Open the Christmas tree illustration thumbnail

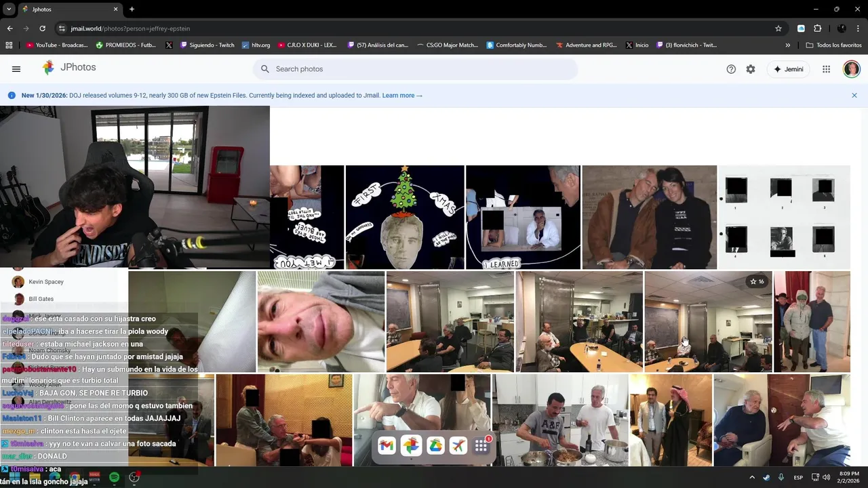coord(405,217)
